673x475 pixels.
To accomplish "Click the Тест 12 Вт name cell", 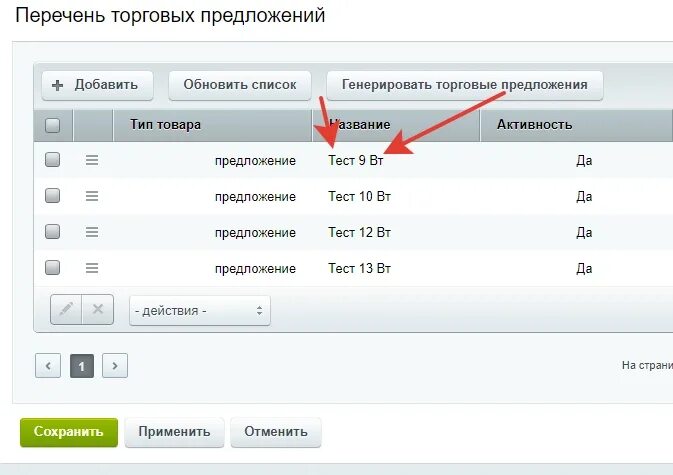I will [360, 233].
